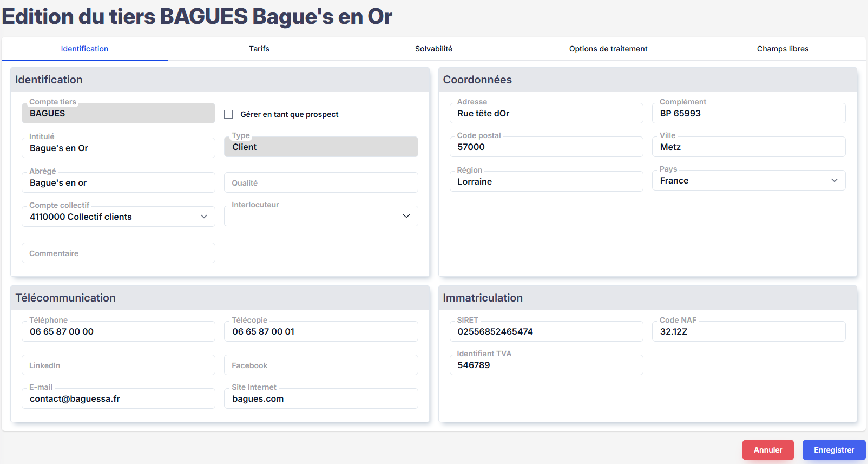Select the Champs libres tab
Viewport: 868px width, 464px height.
point(782,49)
